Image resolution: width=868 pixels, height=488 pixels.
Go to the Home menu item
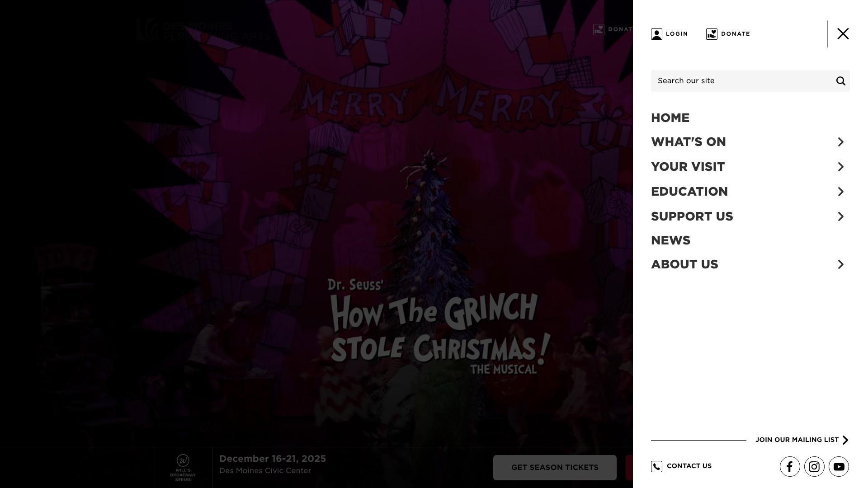[670, 118]
